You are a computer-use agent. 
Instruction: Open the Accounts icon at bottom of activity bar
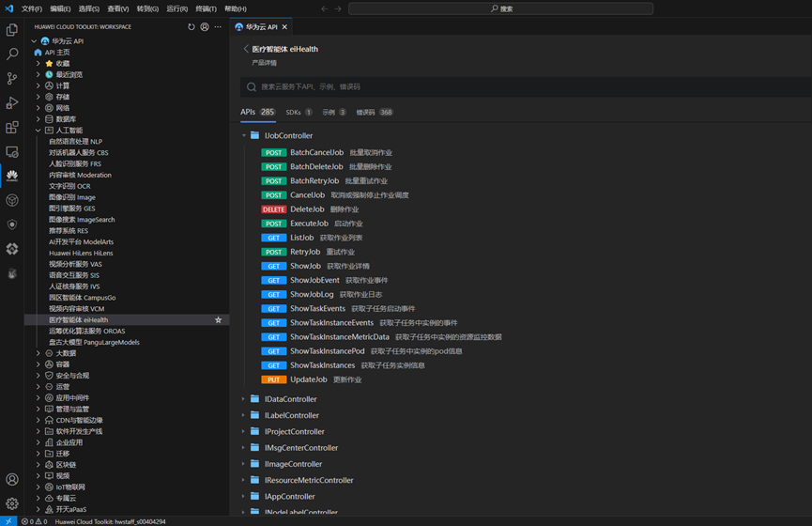12,479
